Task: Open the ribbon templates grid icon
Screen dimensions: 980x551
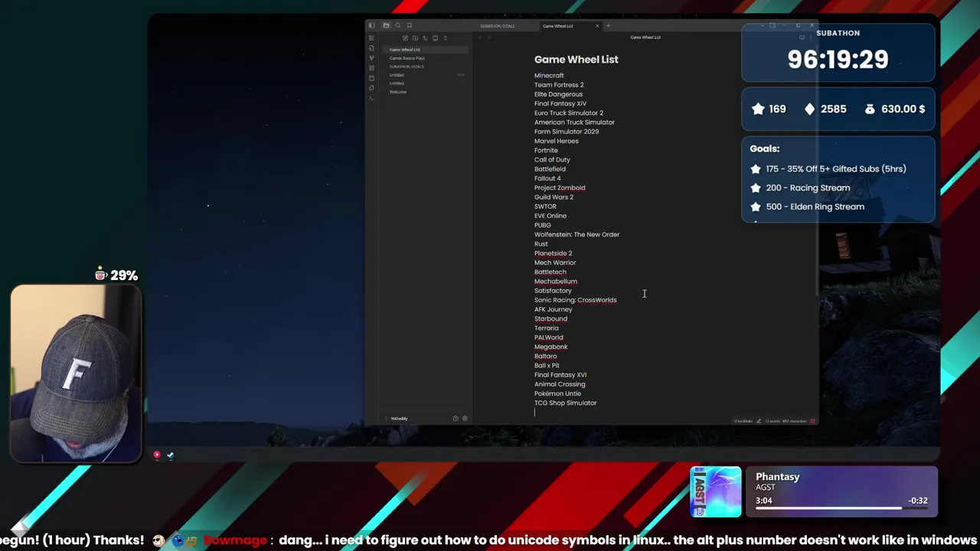Action: (371, 68)
